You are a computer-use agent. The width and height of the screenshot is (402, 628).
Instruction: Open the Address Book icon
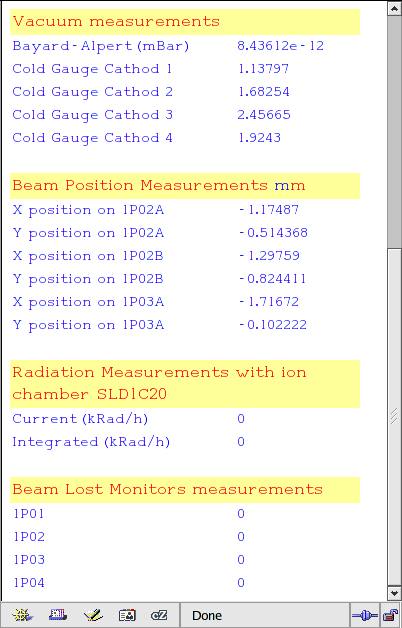pos(127,615)
